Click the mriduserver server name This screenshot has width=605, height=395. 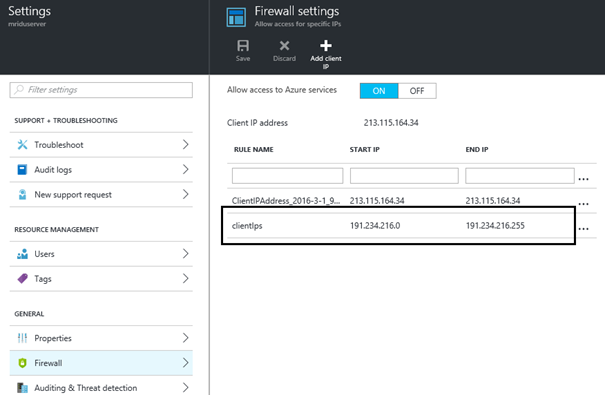point(27,24)
